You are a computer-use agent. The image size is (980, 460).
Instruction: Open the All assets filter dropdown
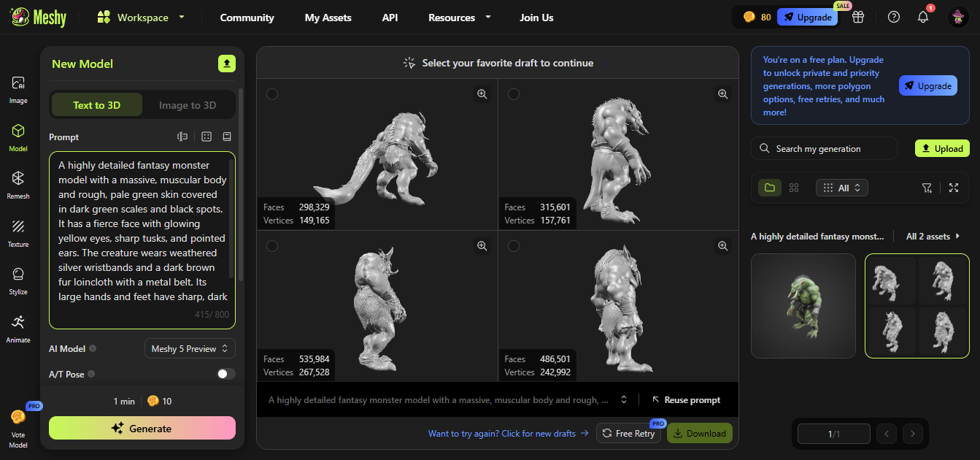(x=841, y=188)
